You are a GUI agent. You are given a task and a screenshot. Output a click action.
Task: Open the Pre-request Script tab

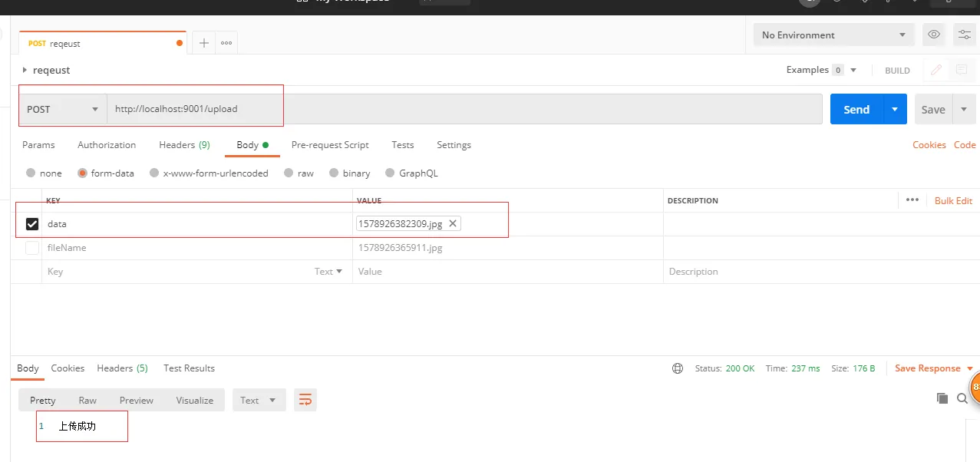coord(330,145)
